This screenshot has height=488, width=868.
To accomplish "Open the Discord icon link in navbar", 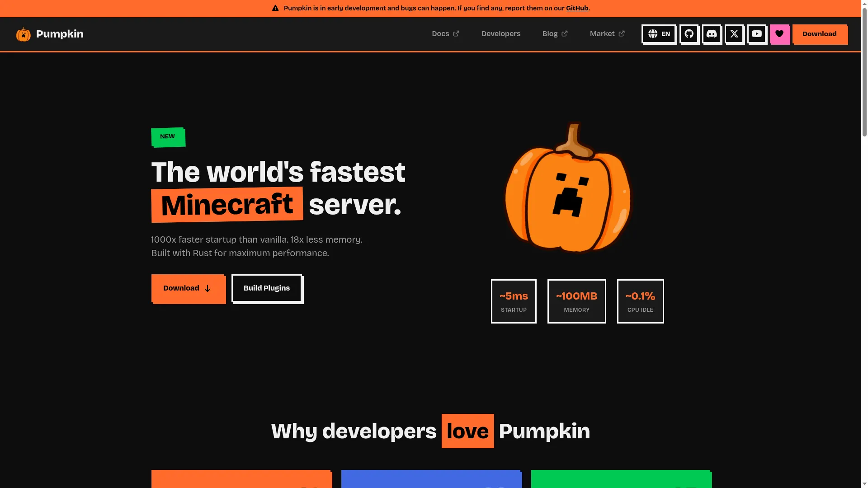I will click(x=712, y=34).
